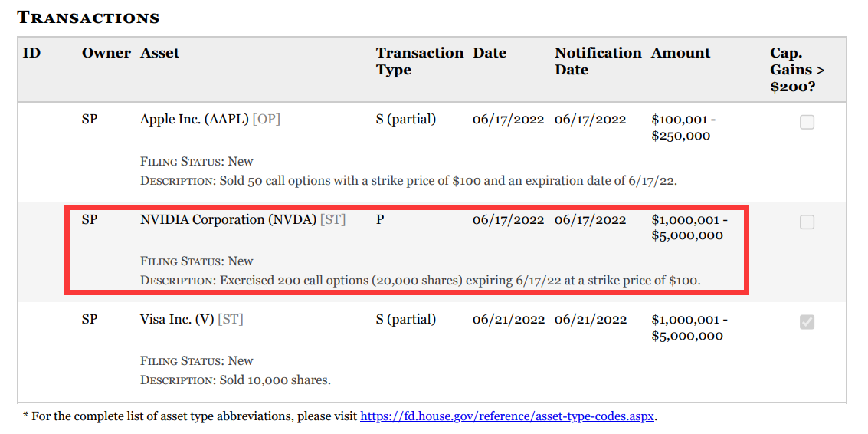This screenshot has height=434, width=868.
Task: Click the Owner column header
Action: point(106,53)
